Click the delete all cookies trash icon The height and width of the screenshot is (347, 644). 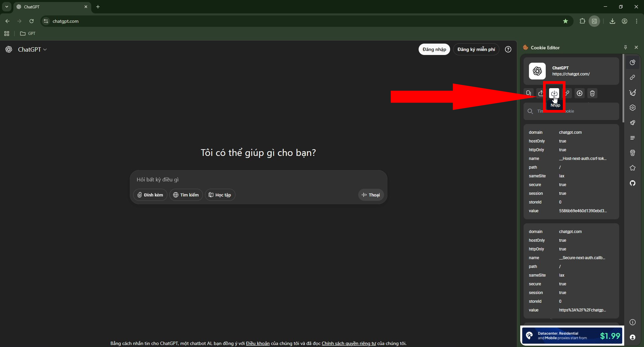point(592,93)
